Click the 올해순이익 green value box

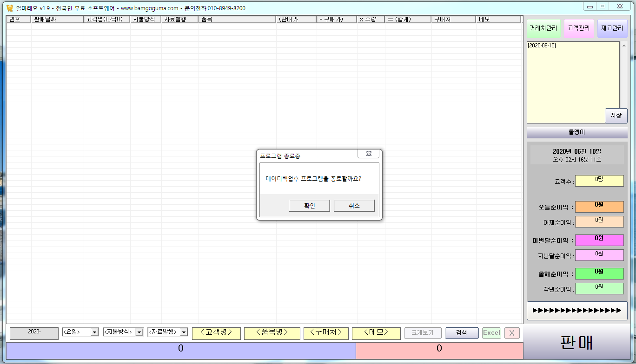click(599, 273)
